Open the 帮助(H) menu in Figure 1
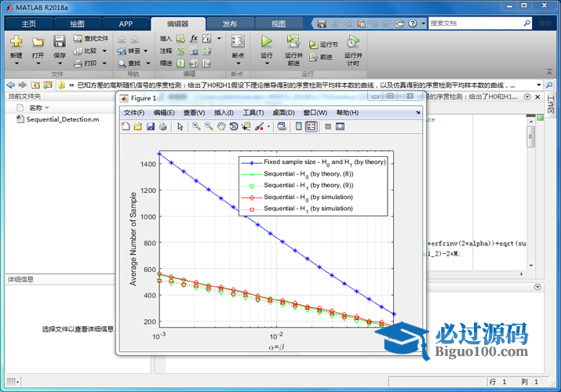Image resolution: width=561 pixels, height=392 pixels. click(348, 113)
